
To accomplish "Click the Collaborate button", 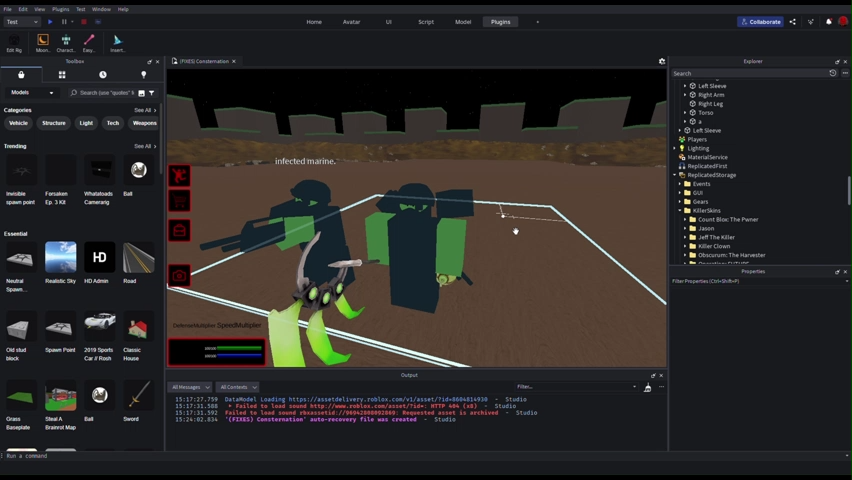I will coord(760,22).
